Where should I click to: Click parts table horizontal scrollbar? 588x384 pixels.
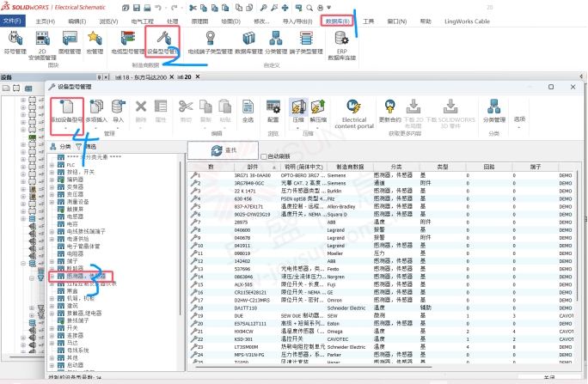[313, 368]
